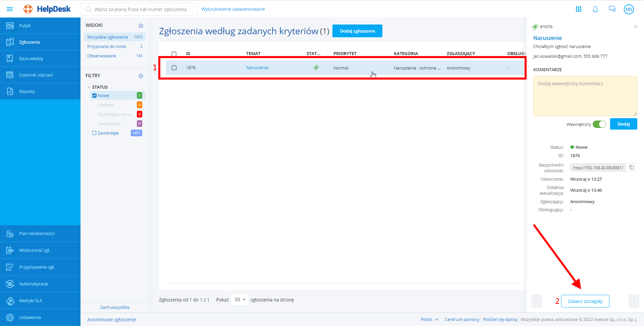Open Raporty in the sidebar
This screenshot has width=644, height=326.
pyautogui.click(x=27, y=91)
